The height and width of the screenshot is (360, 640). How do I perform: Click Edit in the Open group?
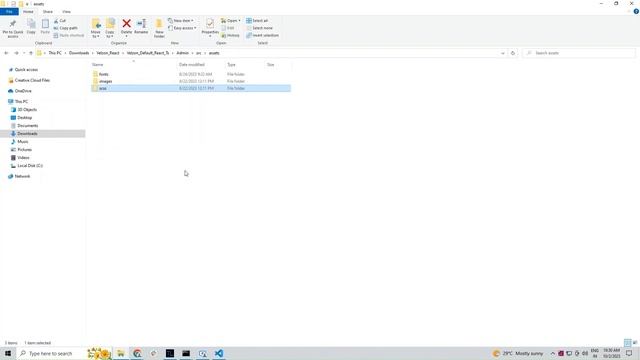[228, 28]
